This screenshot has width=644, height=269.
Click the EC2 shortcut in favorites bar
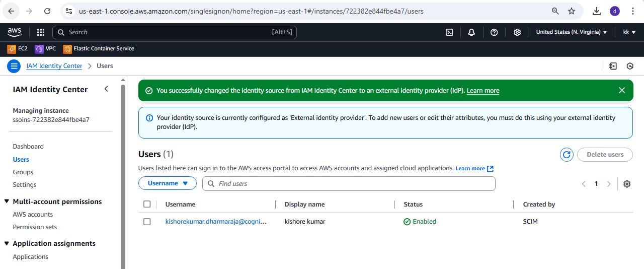point(18,49)
